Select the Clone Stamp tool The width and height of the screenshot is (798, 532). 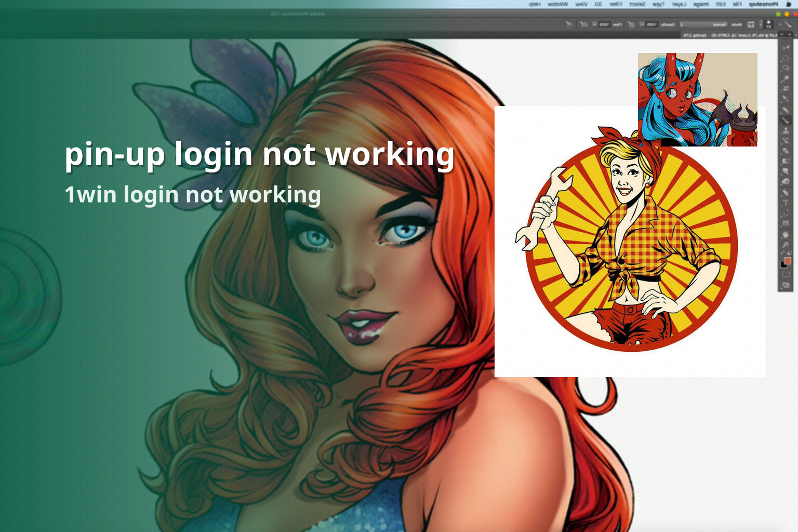click(786, 131)
